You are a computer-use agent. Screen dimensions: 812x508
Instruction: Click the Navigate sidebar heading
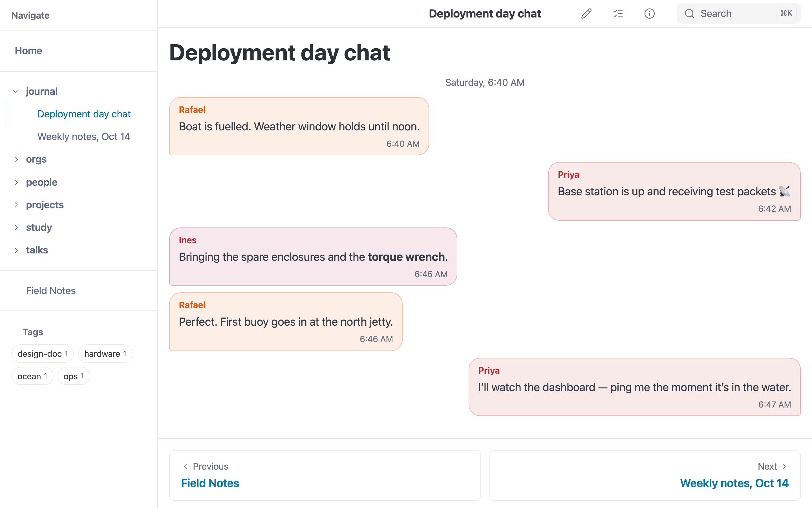(x=30, y=16)
